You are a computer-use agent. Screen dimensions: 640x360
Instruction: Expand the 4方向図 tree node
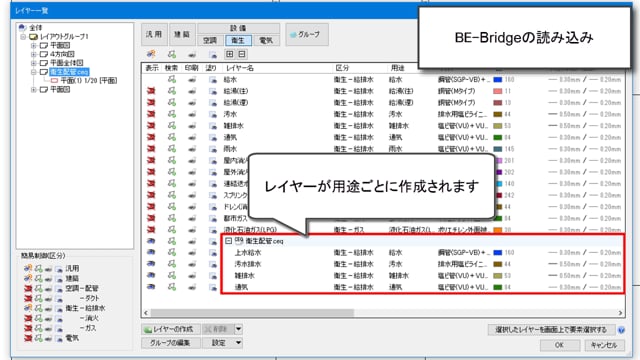pyautogui.click(x=34, y=54)
